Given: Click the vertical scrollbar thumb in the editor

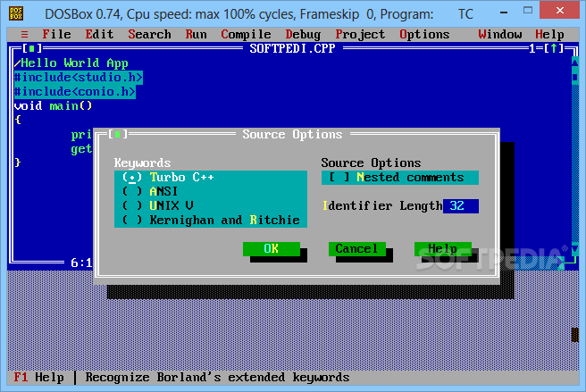Looking at the screenshot, I should click(x=574, y=78).
